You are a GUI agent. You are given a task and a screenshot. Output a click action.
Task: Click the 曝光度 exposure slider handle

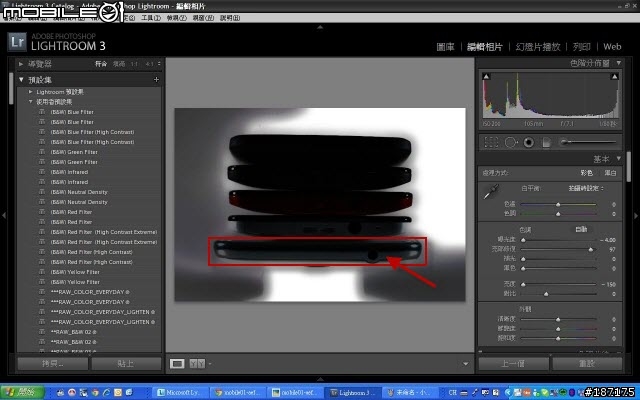click(523, 240)
